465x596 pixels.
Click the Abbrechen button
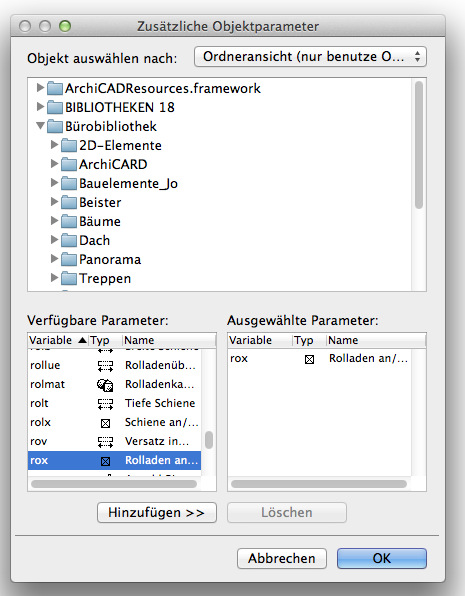(282, 558)
